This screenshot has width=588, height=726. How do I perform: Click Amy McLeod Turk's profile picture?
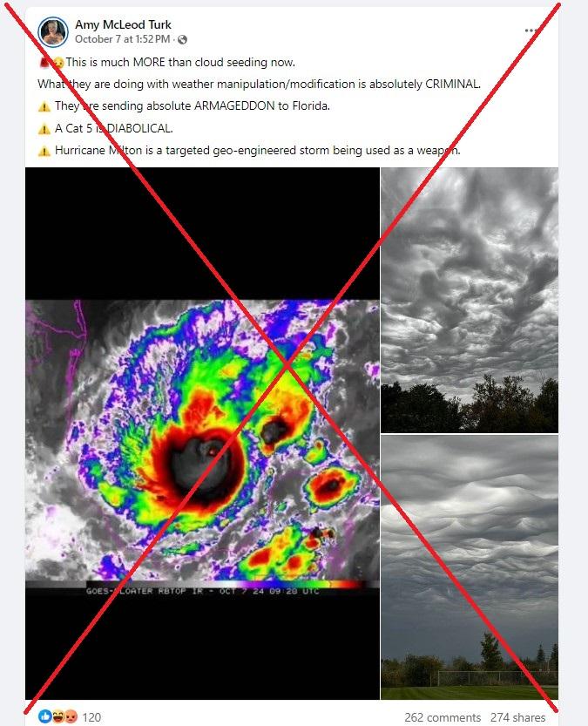[53, 32]
